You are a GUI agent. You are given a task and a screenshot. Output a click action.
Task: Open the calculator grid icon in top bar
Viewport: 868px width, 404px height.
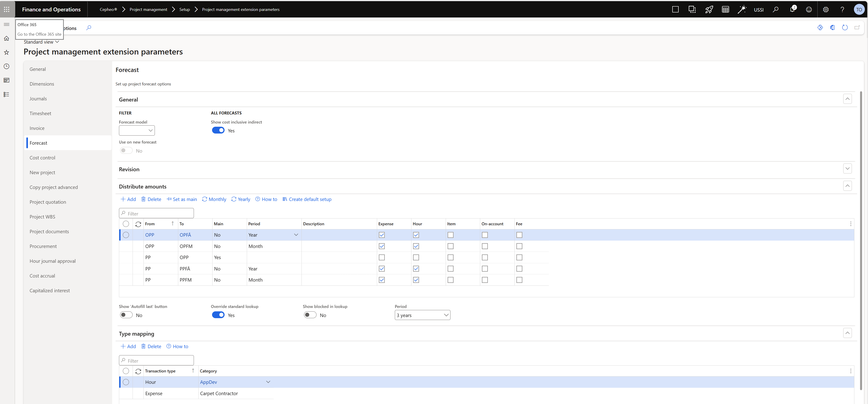(x=725, y=10)
